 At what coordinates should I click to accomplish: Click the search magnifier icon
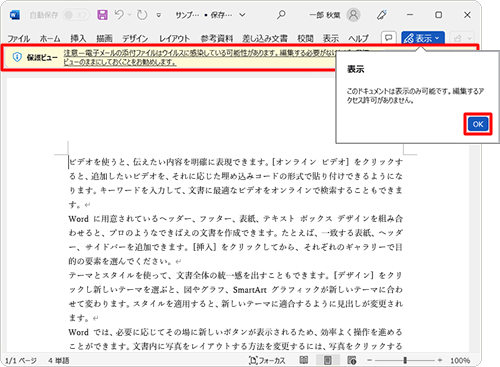coord(281,15)
